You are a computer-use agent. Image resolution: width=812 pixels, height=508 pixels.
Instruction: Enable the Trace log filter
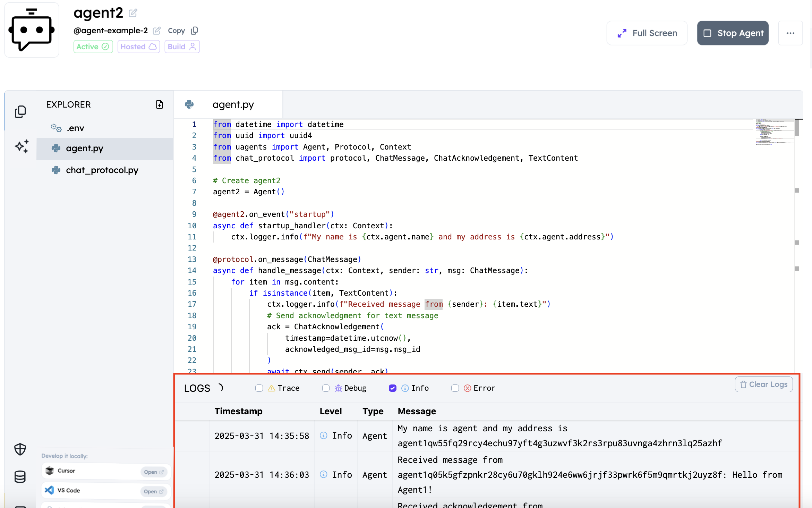(259, 388)
